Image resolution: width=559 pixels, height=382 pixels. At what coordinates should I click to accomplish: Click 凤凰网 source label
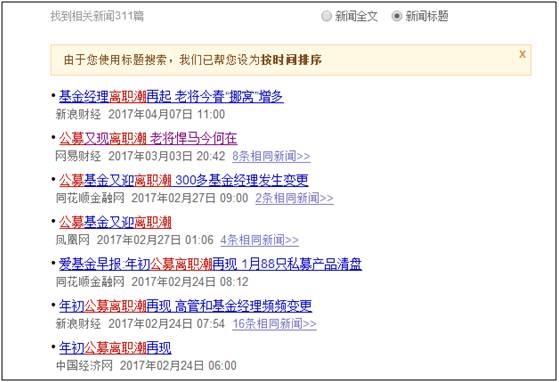point(72,240)
